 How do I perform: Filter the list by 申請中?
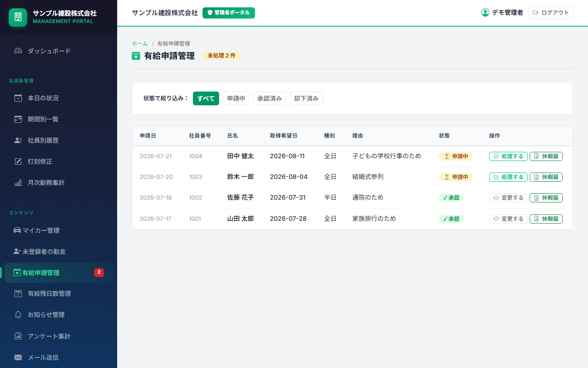(236, 98)
